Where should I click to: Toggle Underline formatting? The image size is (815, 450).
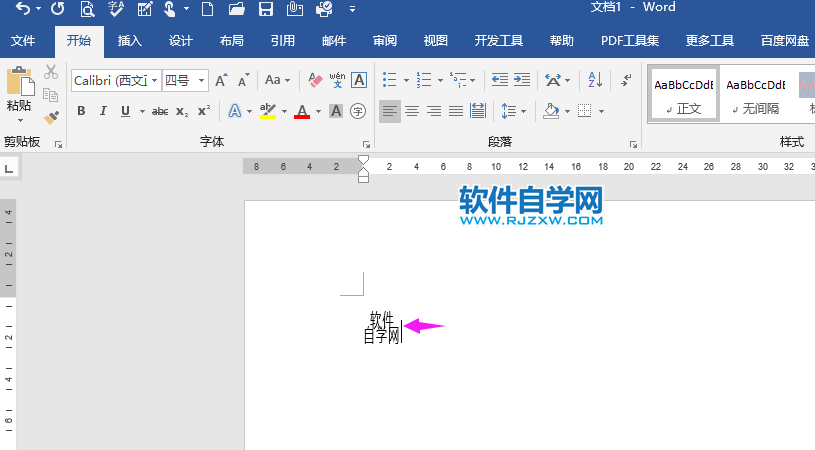coord(125,111)
